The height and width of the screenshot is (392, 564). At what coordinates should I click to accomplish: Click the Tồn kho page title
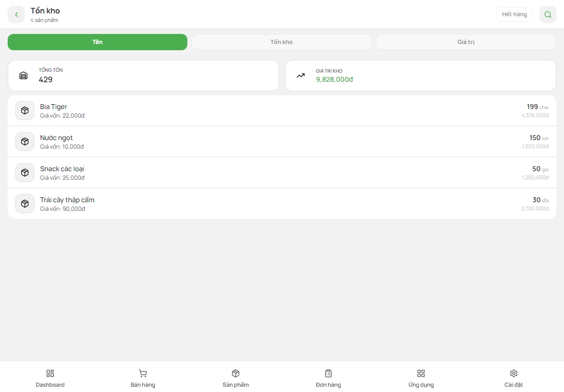45,11
